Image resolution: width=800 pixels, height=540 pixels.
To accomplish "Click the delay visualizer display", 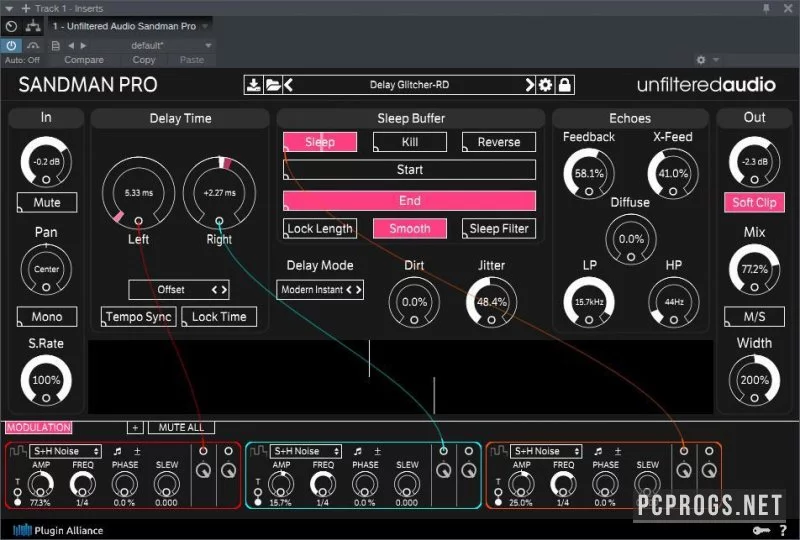I will [401, 377].
